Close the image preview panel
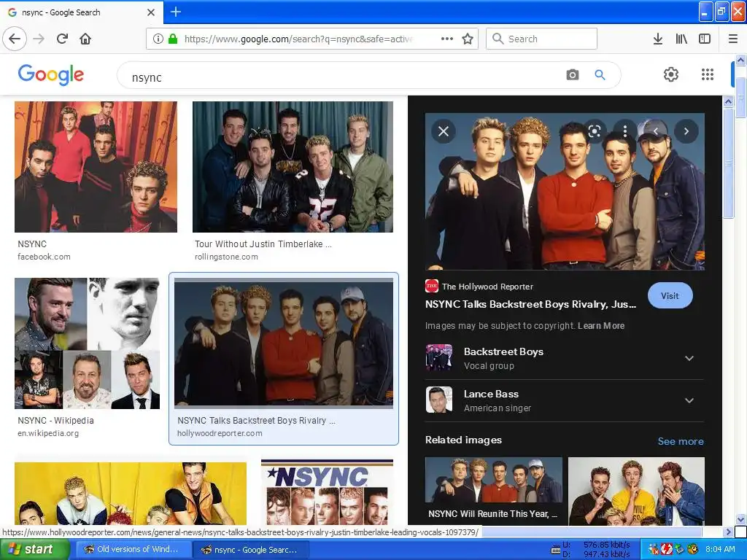This screenshot has width=747, height=560. tap(444, 131)
